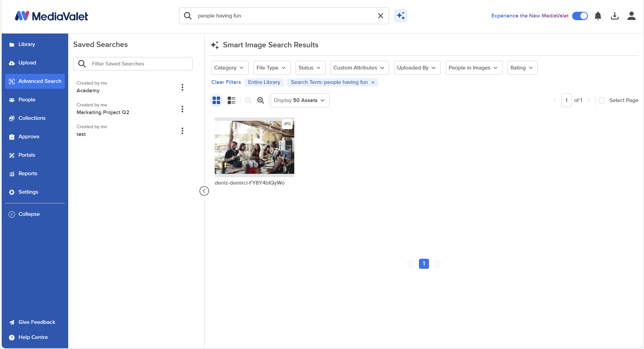Toggle the Experience the New MediaValet switch
The width and height of the screenshot is (644, 349).
coord(580,16)
